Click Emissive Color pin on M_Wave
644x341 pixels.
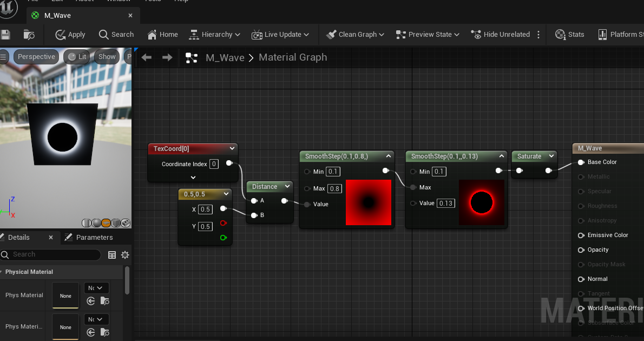[581, 235]
